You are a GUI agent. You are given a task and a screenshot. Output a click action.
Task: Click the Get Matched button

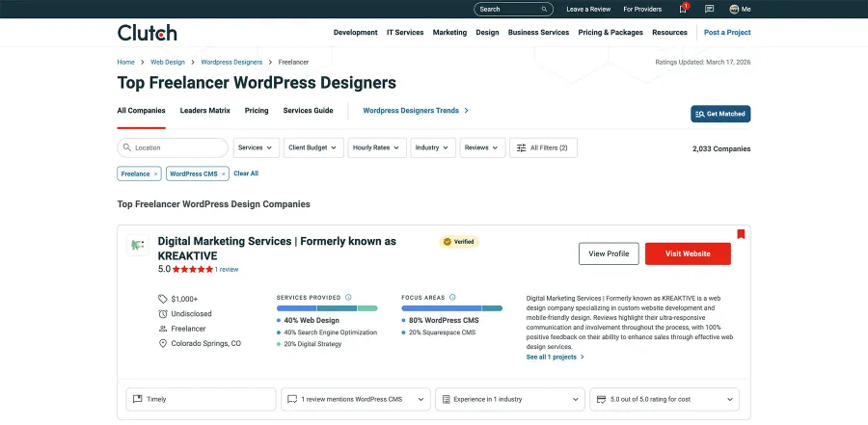[x=720, y=114]
